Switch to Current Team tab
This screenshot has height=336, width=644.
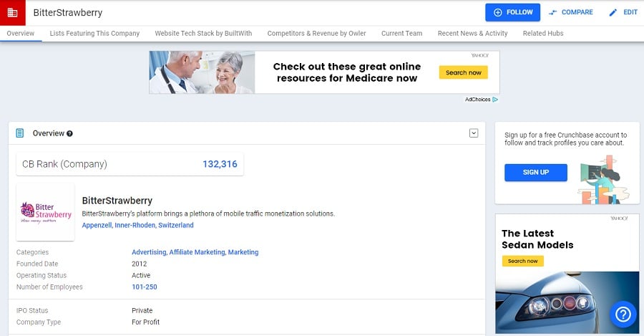tap(401, 33)
